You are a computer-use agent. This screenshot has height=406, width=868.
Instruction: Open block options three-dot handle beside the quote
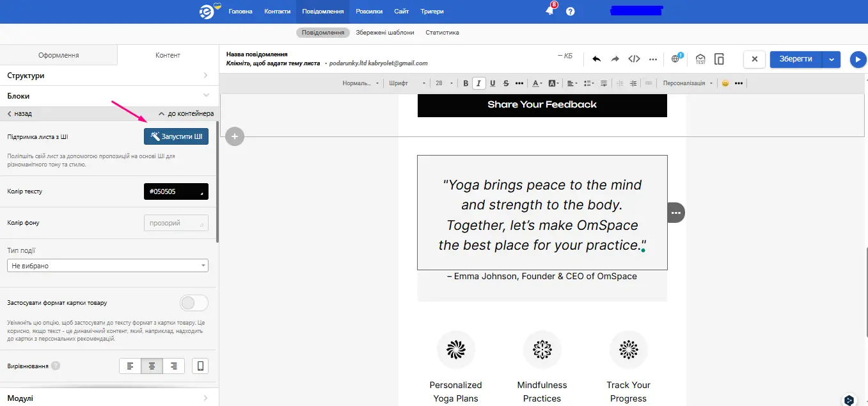[x=675, y=213]
